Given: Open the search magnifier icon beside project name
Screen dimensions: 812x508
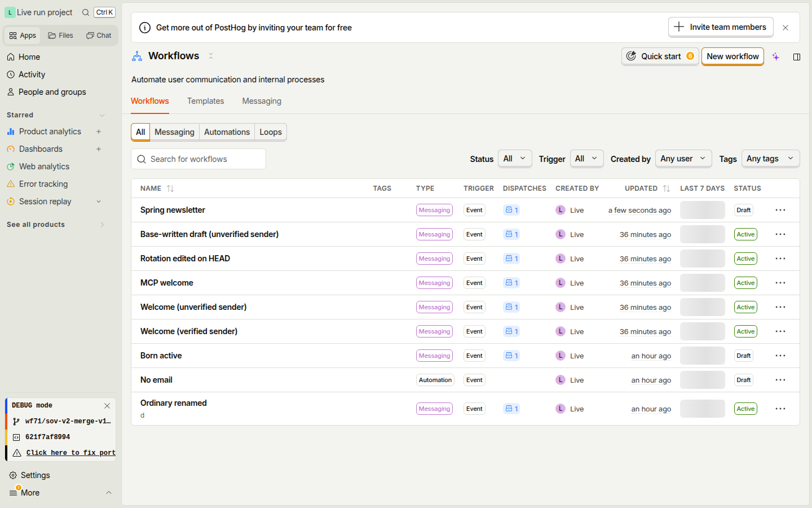Looking at the screenshot, I should point(86,12).
